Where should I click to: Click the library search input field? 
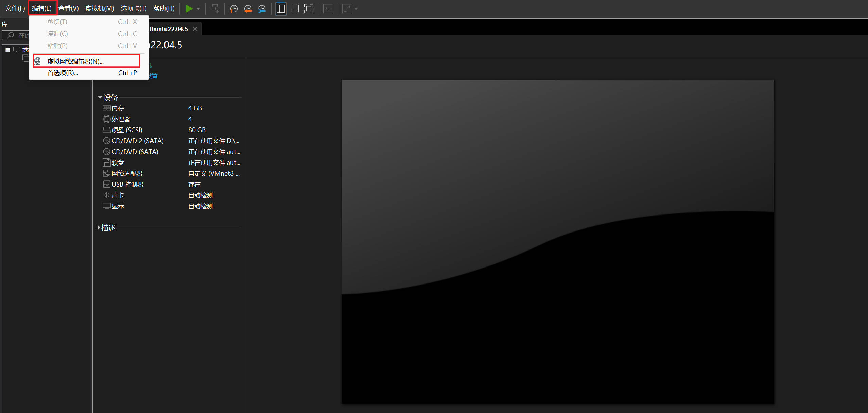point(20,35)
